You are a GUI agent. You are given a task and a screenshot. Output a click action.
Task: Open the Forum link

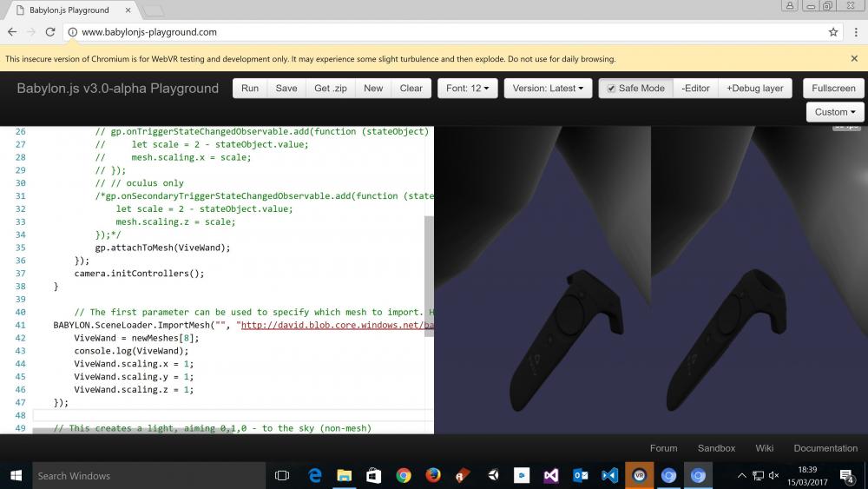(x=663, y=448)
